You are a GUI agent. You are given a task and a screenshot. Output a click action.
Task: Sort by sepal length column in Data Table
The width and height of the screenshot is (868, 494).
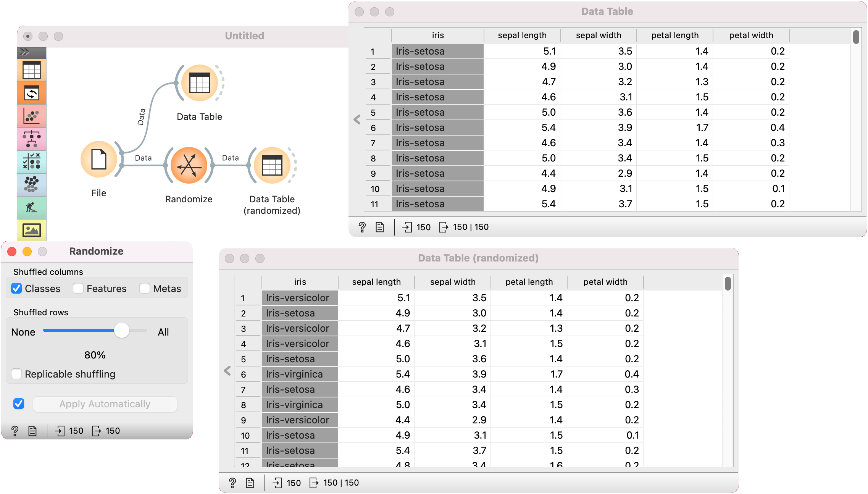(522, 36)
